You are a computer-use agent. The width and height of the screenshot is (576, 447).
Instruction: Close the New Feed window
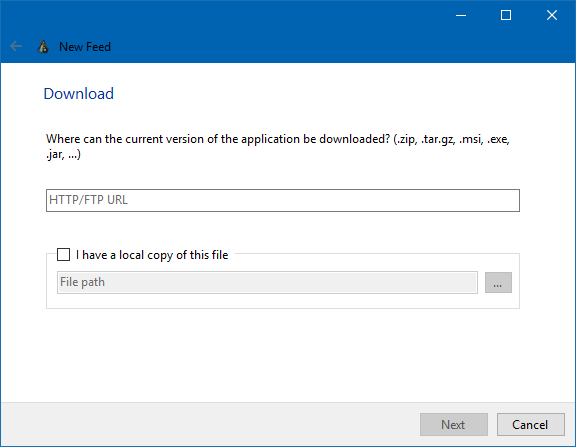point(552,15)
